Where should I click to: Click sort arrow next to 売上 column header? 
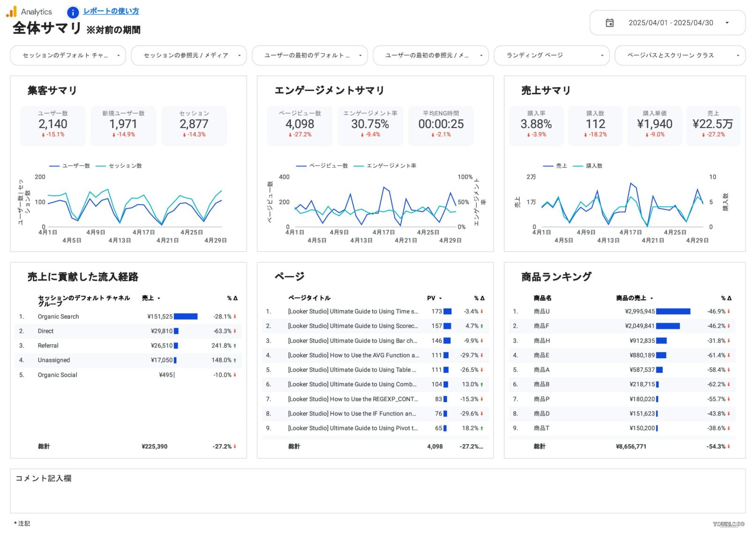159,299
